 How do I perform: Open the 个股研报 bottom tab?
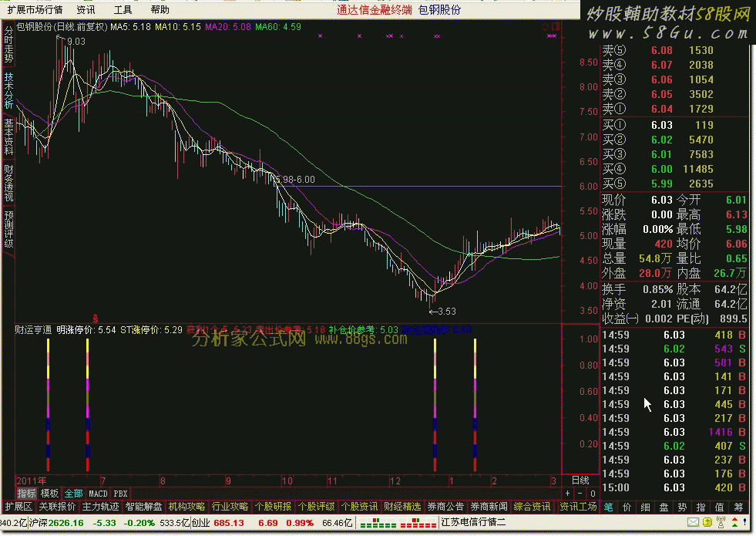coord(273,507)
